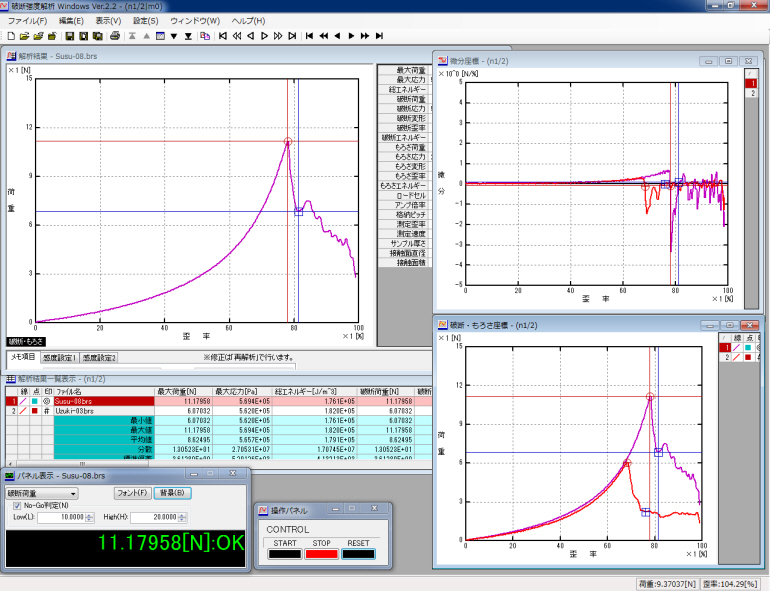Click the フォント(F) button

pyautogui.click(x=132, y=493)
